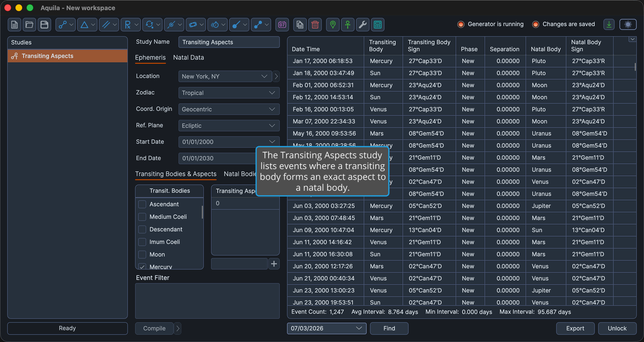Open locations with the green map pin icon
This screenshot has height=342, width=644.
pyautogui.click(x=333, y=25)
